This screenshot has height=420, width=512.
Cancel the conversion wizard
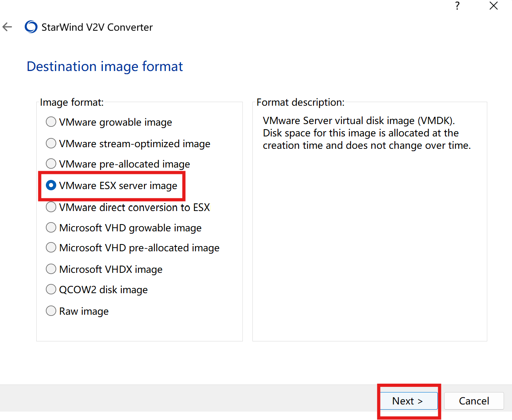pyautogui.click(x=474, y=401)
